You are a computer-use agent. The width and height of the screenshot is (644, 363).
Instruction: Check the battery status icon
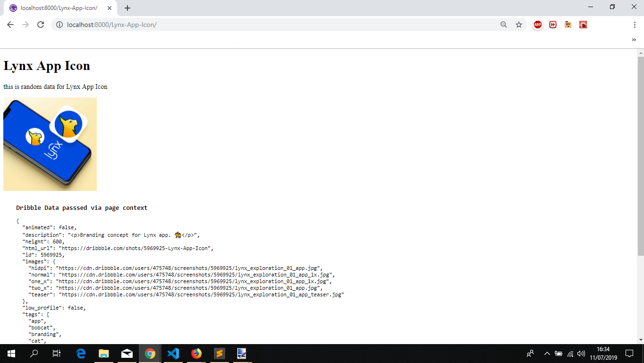(x=559, y=354)
